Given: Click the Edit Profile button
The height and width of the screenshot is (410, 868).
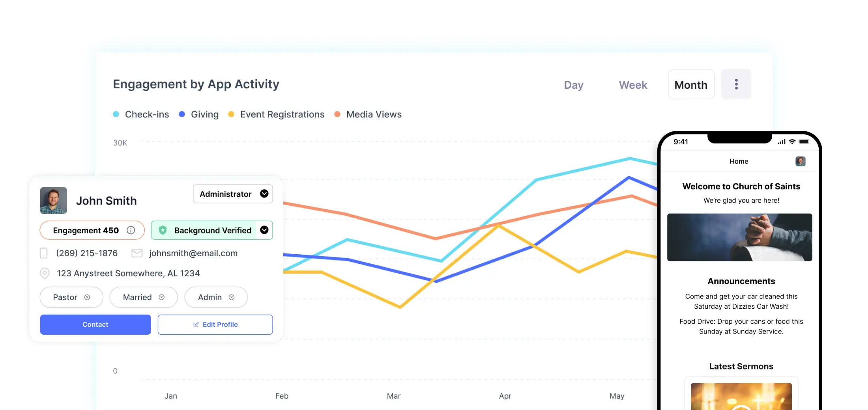Looking at the screenshot, I should [x=215, y=324].
